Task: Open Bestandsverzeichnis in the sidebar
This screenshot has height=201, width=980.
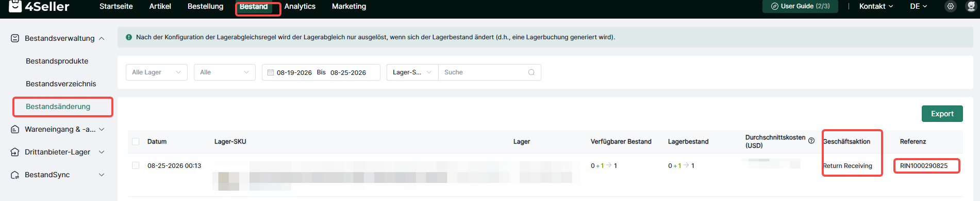Action: click(x=61, y=84)
